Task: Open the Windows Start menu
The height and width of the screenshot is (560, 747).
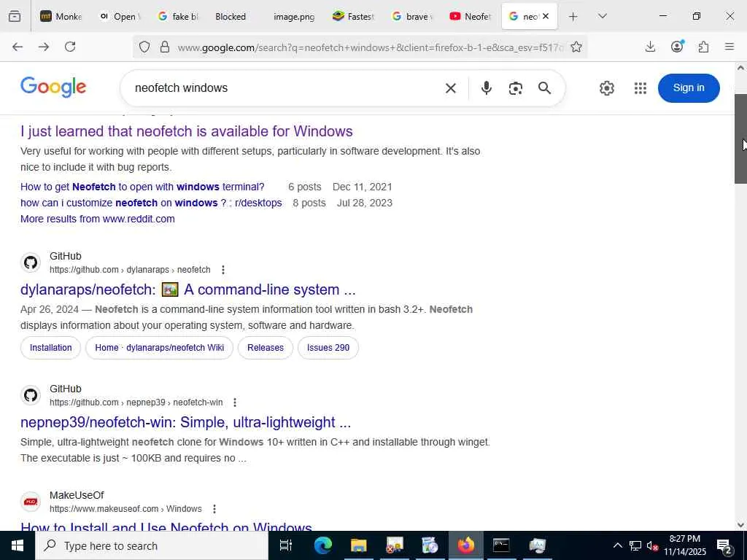Action: click(x=18, y=545)
